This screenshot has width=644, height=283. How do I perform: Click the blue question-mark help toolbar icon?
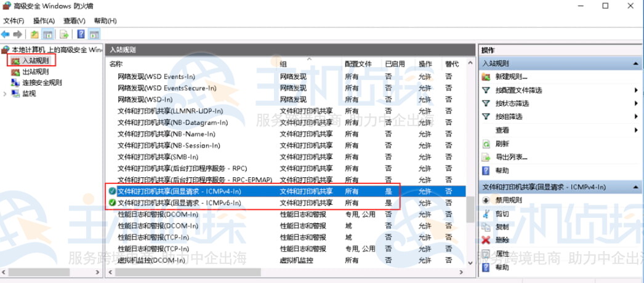click(x=81, y=34)
